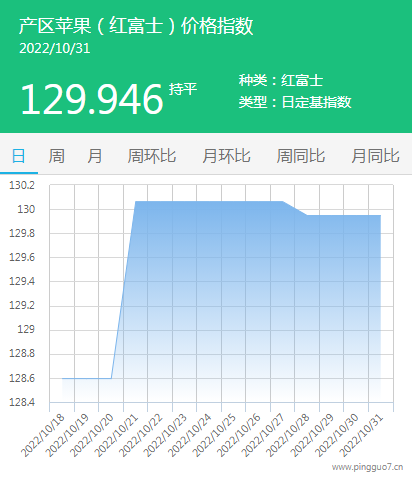Open the 月同比 tab

click(375, 156)
